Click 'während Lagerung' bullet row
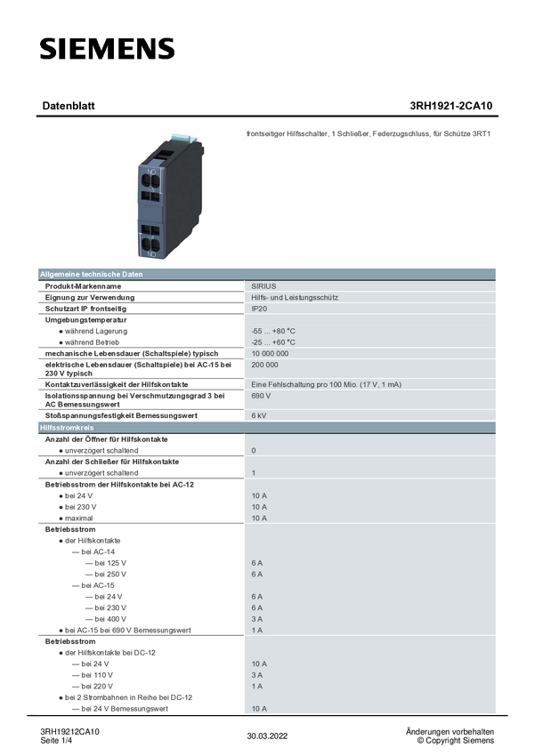535x756 pixels. click(93, 331)
